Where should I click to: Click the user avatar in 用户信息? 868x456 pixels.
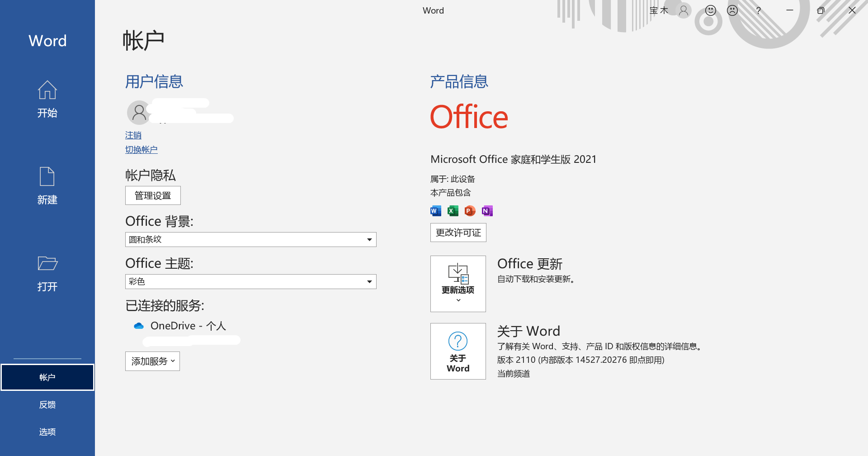(x=139, y=112)
